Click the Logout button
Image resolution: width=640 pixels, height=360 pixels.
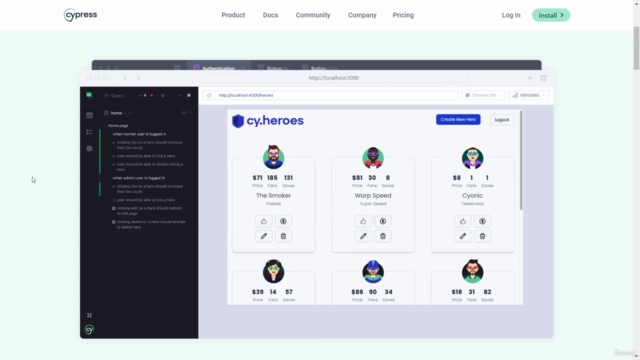[502, 120]
